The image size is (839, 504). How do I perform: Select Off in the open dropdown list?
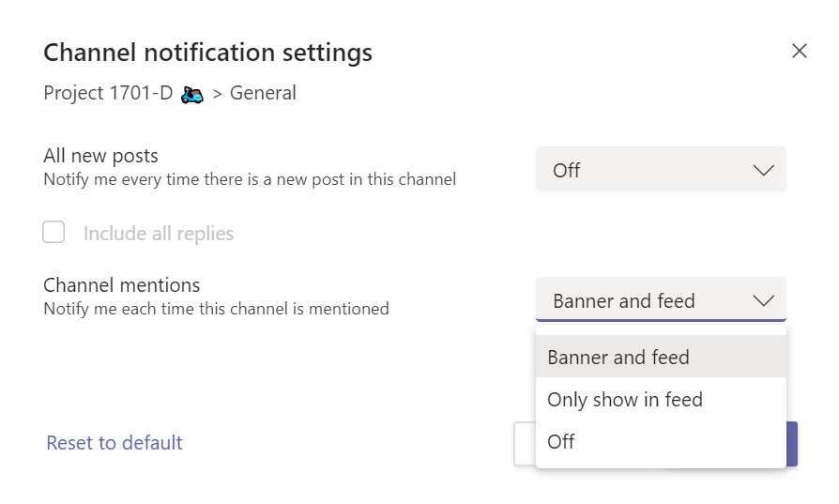(561, 442)
